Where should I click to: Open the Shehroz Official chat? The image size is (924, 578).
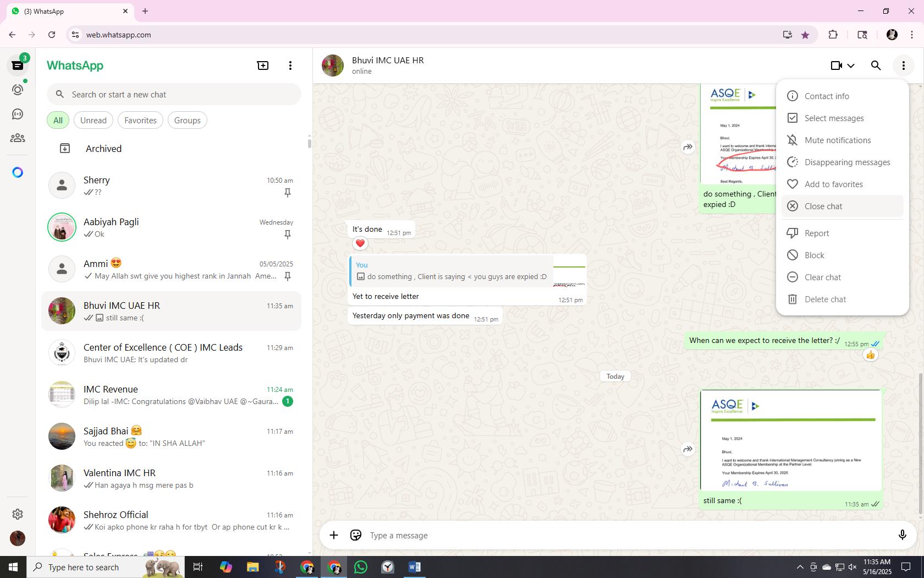click(x=172, y=520)
